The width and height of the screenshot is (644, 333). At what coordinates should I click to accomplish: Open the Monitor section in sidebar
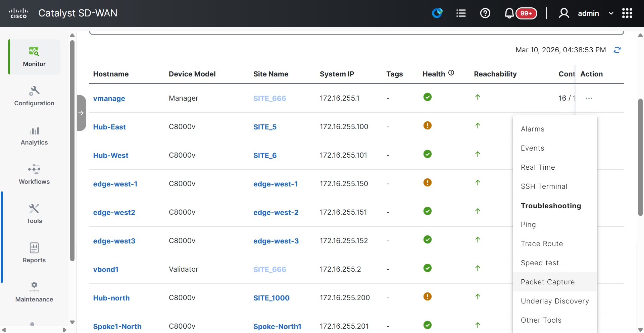coord(34,56)
